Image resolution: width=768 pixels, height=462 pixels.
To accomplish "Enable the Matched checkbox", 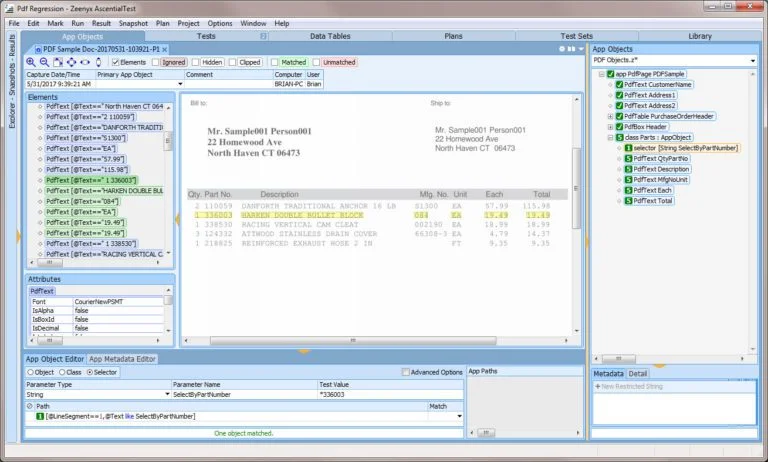I will point(274,62).
